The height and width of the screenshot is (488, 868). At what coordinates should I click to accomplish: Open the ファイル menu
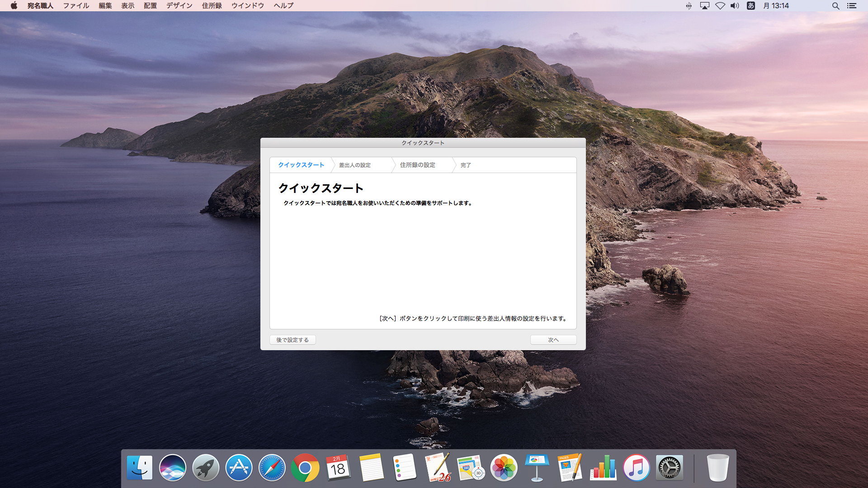[76, 5]
